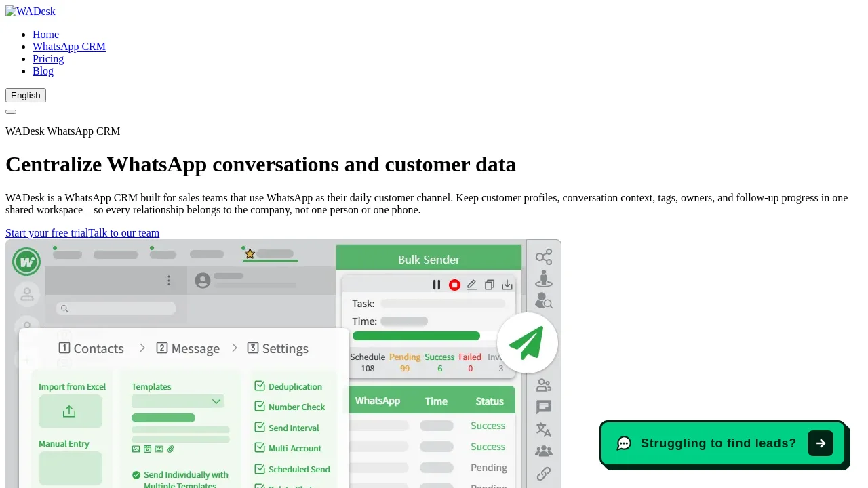Click the arrow on the leads banner
Screen dimensions: 868x488
click(x=821, y=443)
